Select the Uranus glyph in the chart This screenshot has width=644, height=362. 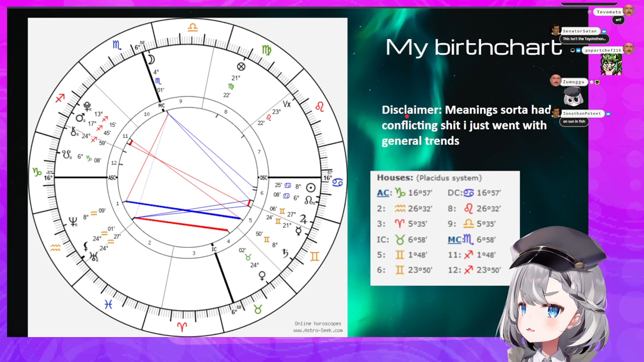click(94, 257)
